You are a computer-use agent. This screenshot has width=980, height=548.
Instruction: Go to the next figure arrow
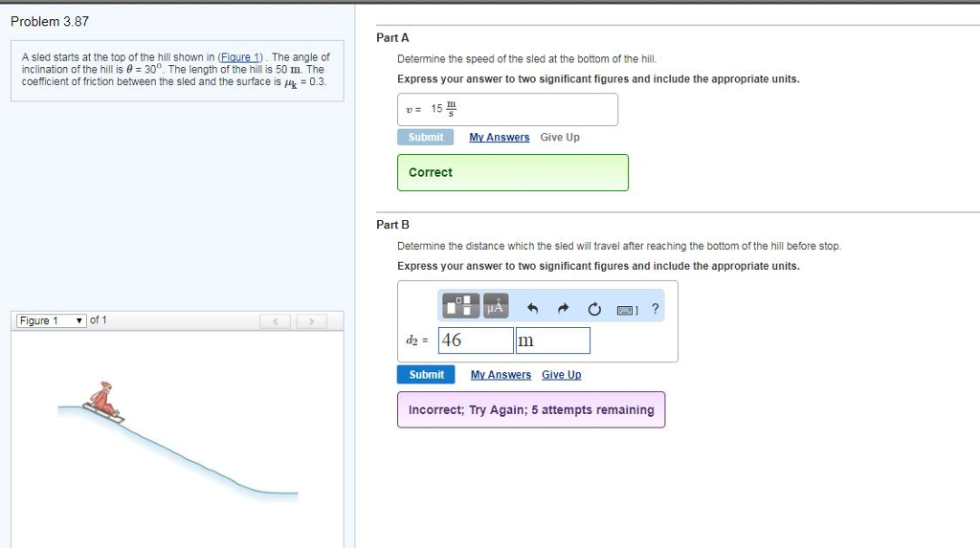click(312, 321)
